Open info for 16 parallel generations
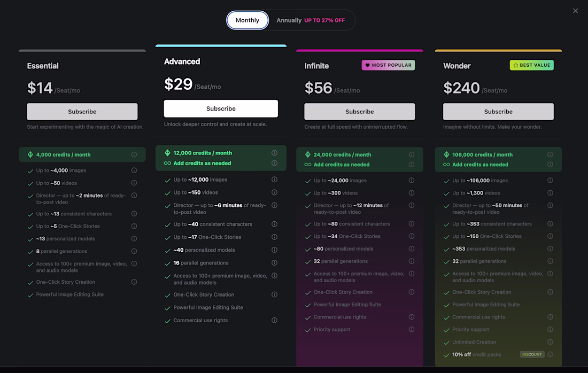 coord(275,263)
